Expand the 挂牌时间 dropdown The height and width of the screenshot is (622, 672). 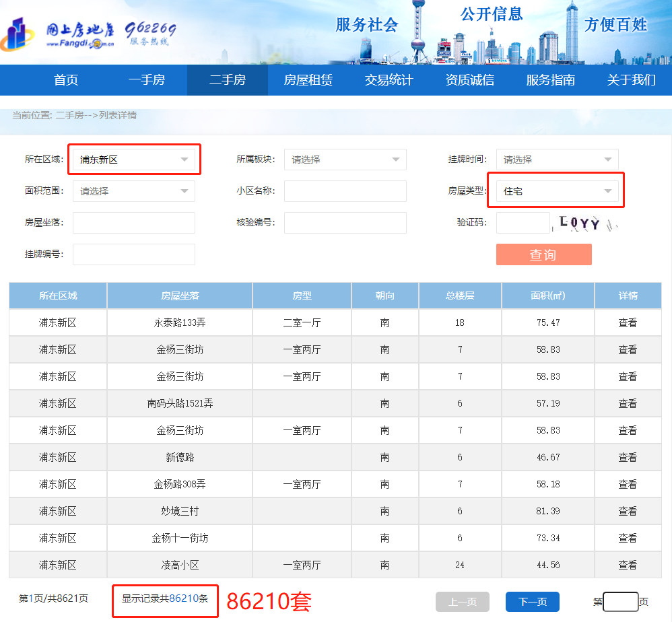pos(557,160)
